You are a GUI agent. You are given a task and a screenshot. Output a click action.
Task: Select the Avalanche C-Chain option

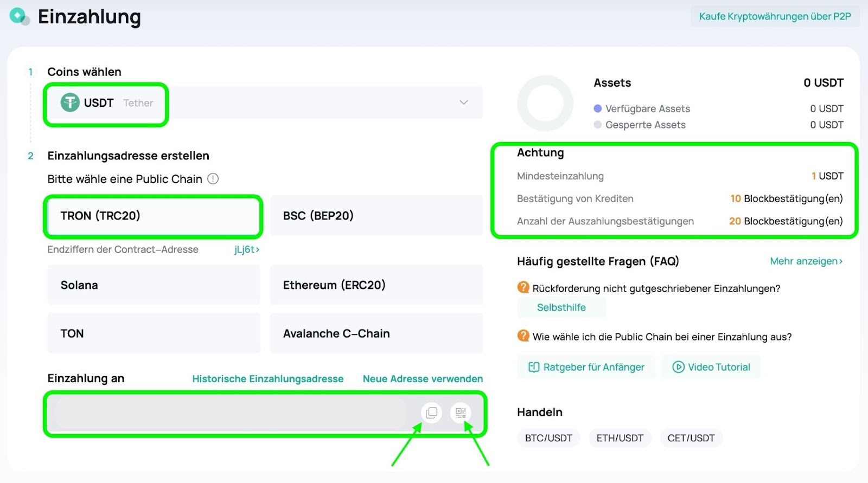376,333
